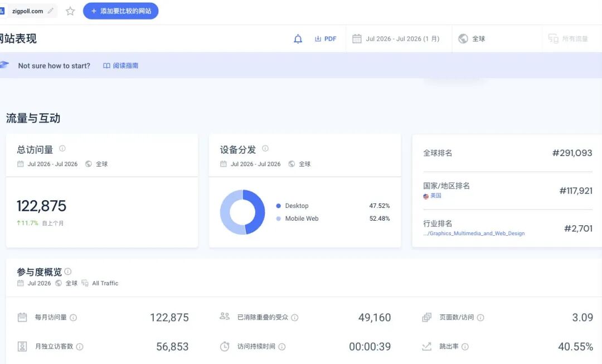Click the clock icon beside 访问持续时间
Viewport: 602px width, 364px height.
point(225,346)
